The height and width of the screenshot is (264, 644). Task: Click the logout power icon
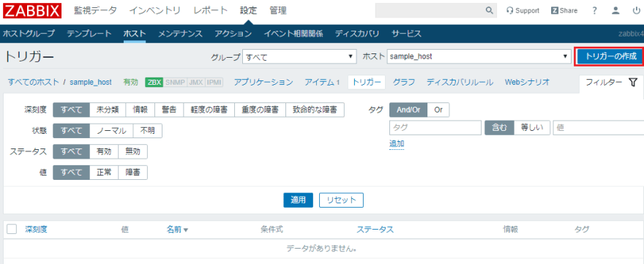tap(636, 11)
